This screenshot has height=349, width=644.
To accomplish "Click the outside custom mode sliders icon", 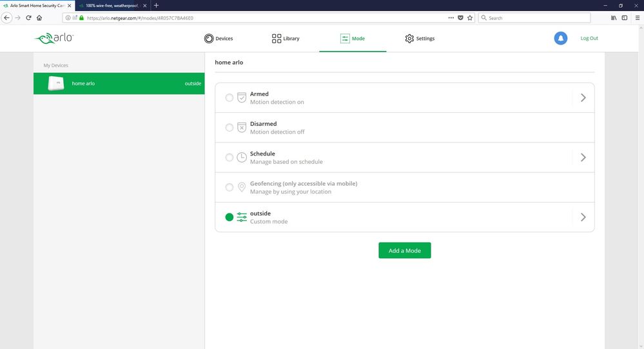I will (x=242, y=217).
